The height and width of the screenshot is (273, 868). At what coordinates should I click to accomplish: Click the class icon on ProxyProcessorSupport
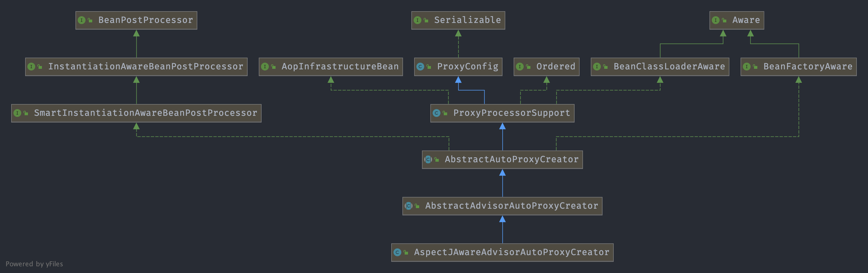437,113
